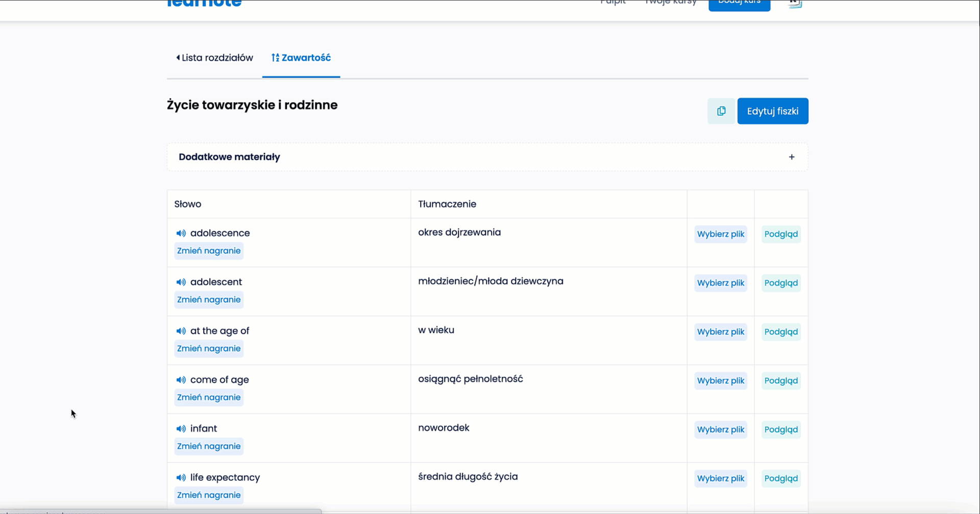Change recording for 'come of age'

point(209,397)
